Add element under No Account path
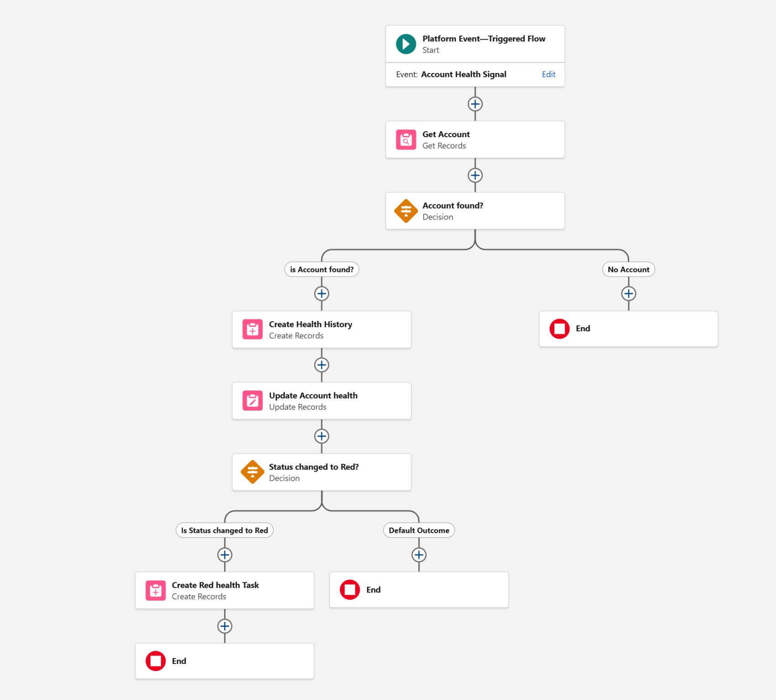This screenshot has height=700, width=776. 628,293
